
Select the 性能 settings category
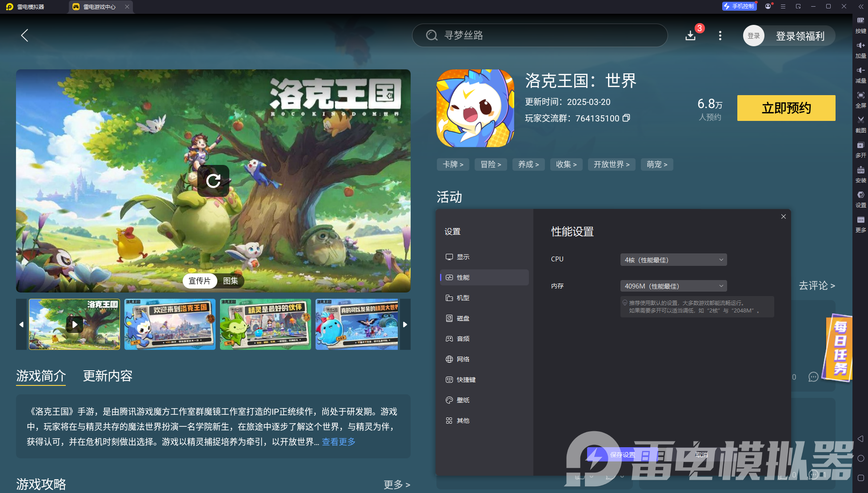[464, 277]
